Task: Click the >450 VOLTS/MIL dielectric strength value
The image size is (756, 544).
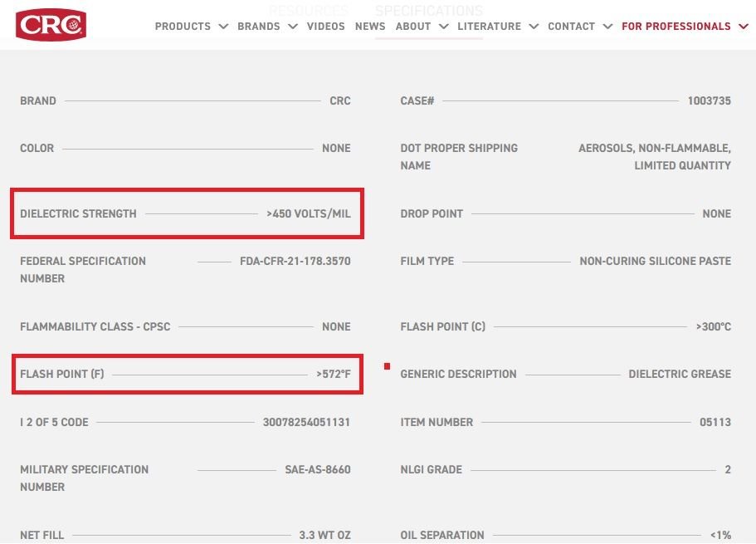Action: (x=309, y=213)
